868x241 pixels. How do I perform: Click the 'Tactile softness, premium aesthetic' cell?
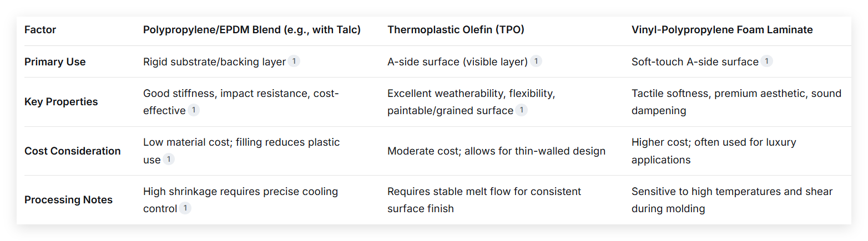click(x=736, y=102)
